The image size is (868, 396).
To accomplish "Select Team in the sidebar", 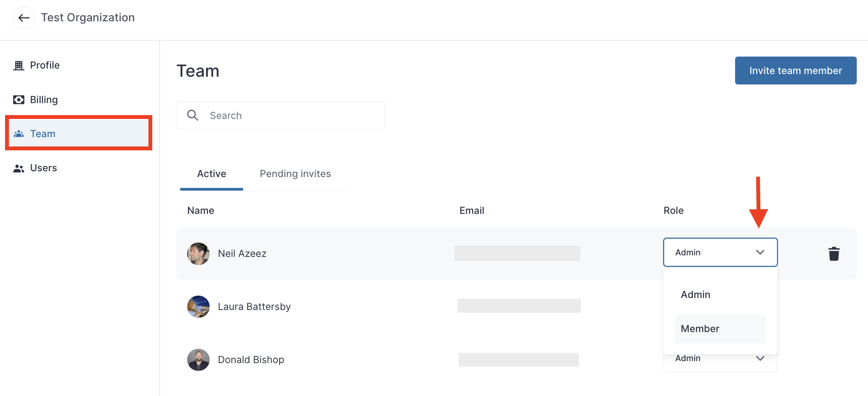I will 79,134.
